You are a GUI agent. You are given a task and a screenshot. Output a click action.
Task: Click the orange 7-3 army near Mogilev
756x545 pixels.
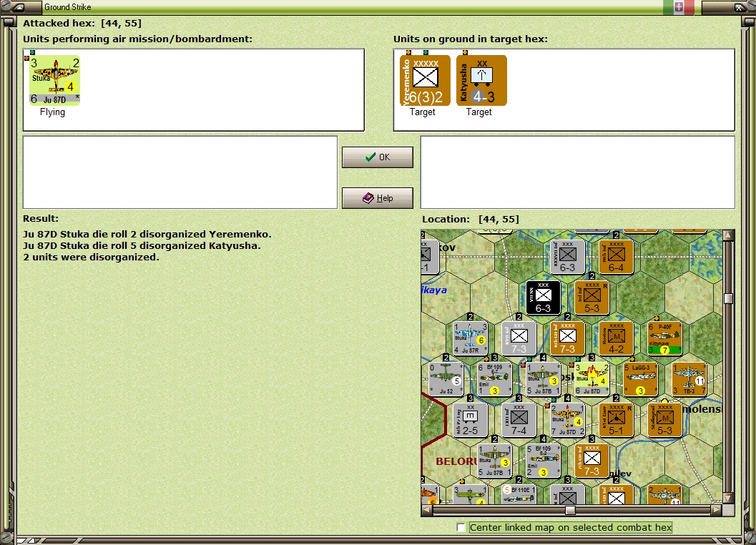(x=591, y=461)
